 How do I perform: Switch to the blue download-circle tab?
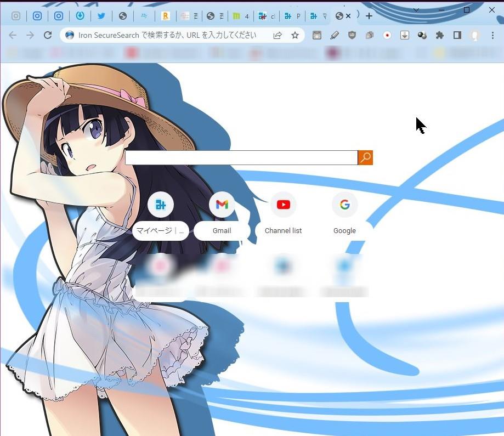coord(80,16)
